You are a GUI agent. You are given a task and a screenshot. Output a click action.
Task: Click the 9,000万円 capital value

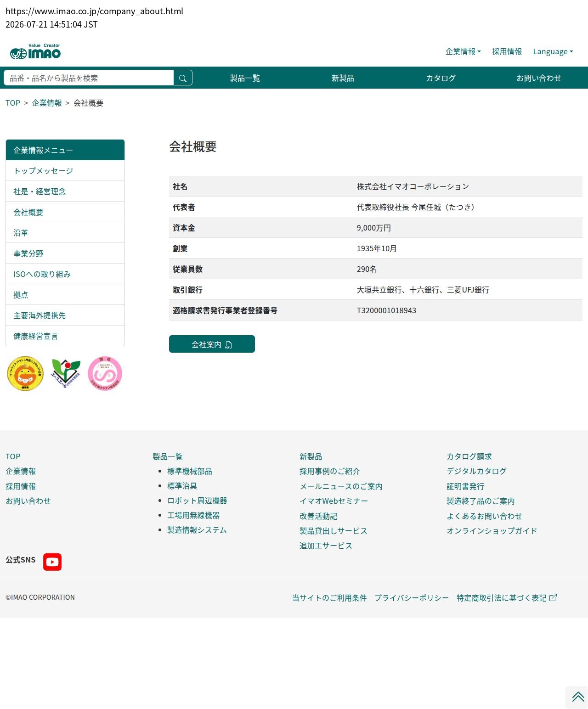click(374, 228)
